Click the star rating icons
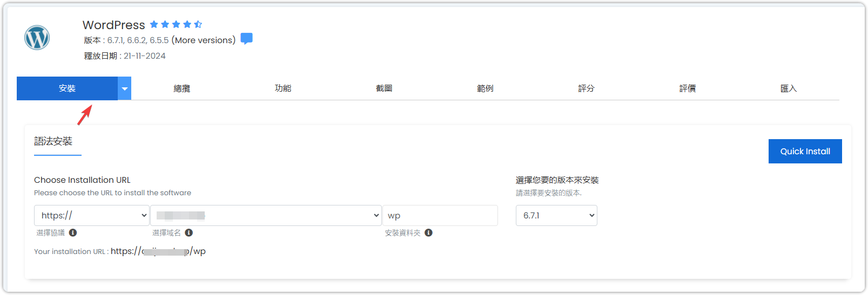This screenshot has width=868, height=295. click(176, 24)
